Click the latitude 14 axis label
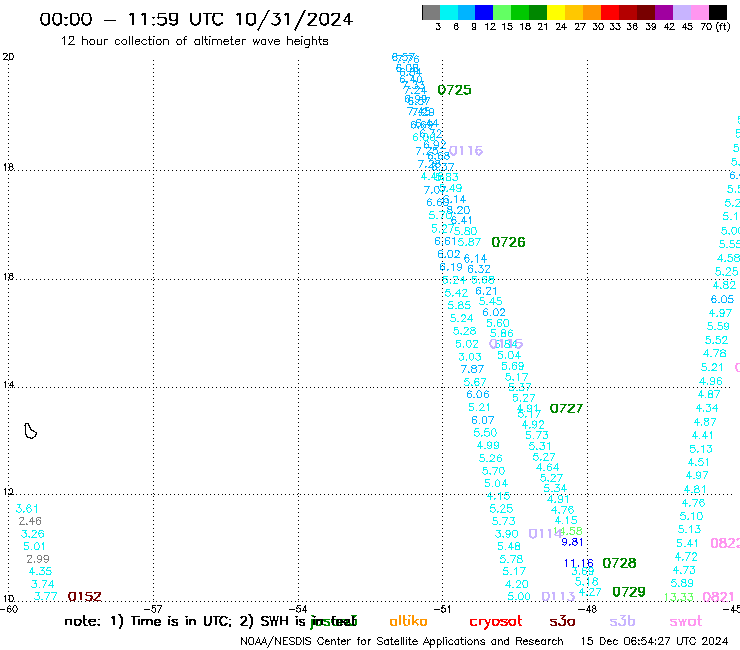The width and height of the screenshot is (740, 650). coord(8,385)
